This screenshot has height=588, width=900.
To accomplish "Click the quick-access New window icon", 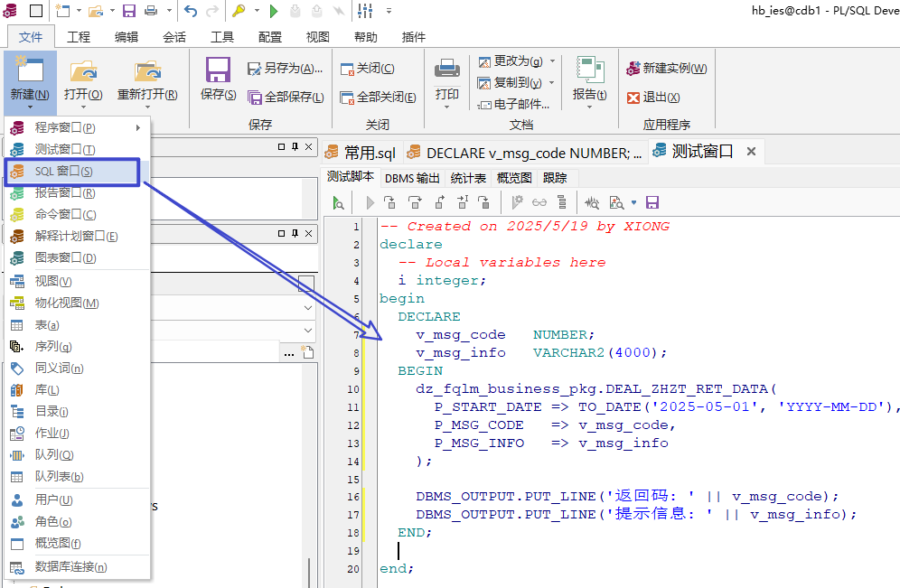I will pyautogui.click(x=63, y=10).
